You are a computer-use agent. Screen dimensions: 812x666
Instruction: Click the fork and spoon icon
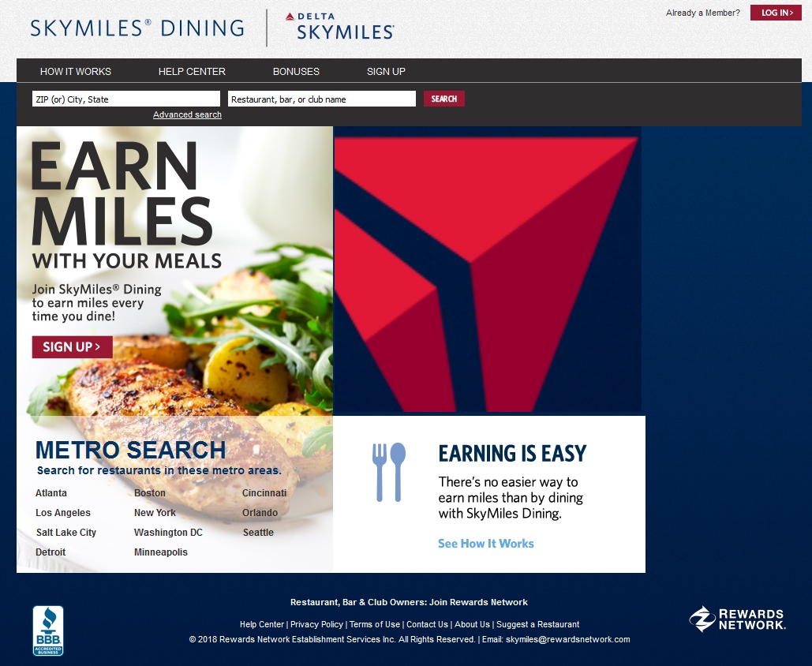click(x=389, y=472)
